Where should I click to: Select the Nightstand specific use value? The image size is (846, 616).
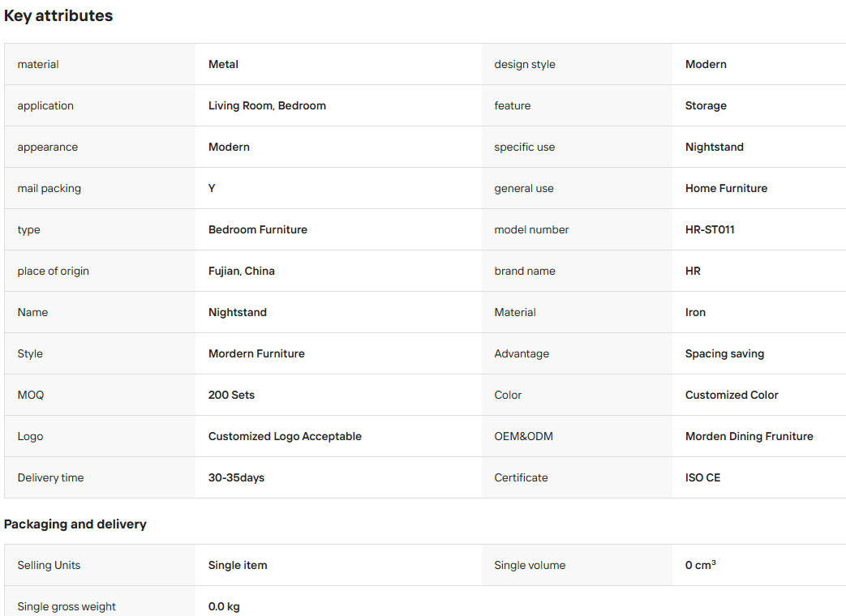point(715,148)
